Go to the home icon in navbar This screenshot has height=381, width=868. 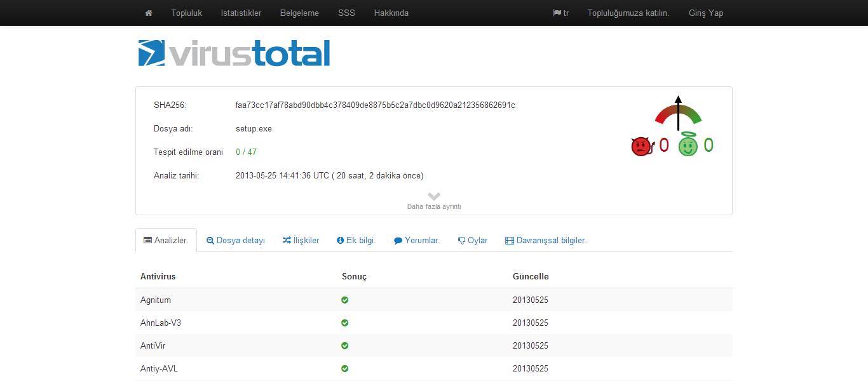tap(149, 13)
